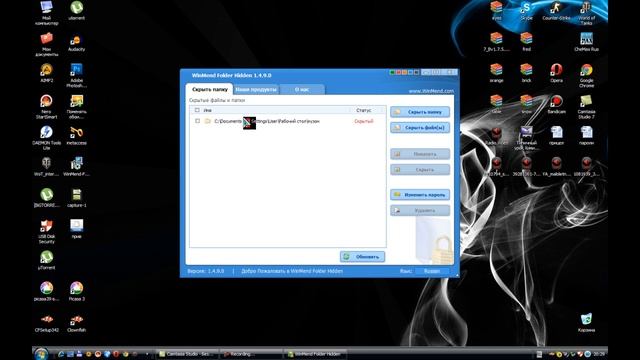This screenshot has width=640, height=360.
Task: Click the Обновить refresh button
Action: (x=362, y=257)
